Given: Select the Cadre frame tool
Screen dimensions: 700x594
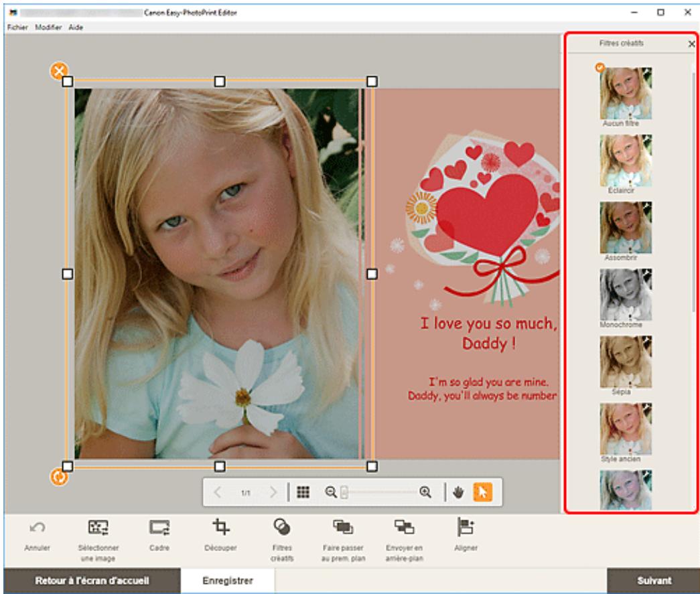Looking at the screenshot, I should 159,528.
